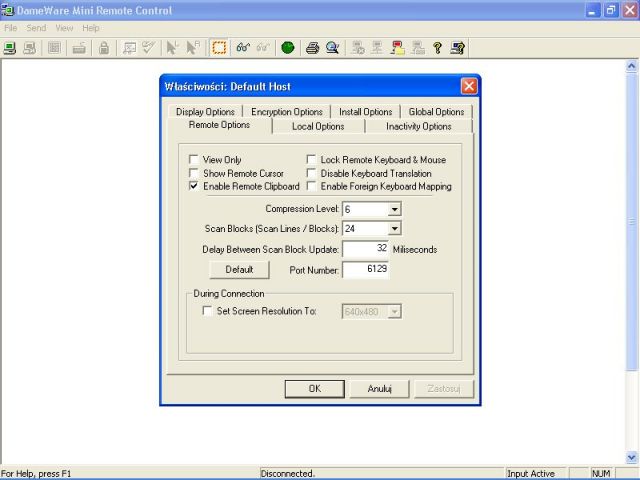Image resolution: width=640 pixels, height=480 pixels.
Task: Click the grayed eyeglasses icon
Action: coord(263,48)
